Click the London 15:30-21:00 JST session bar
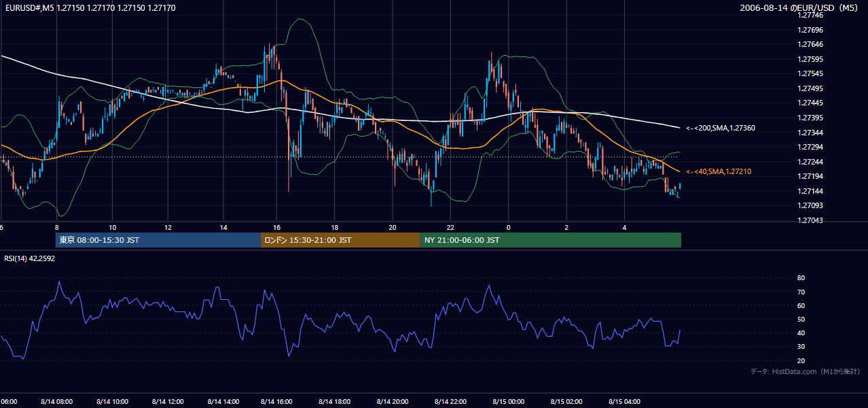Screen dimensions: 868x408 340,240
